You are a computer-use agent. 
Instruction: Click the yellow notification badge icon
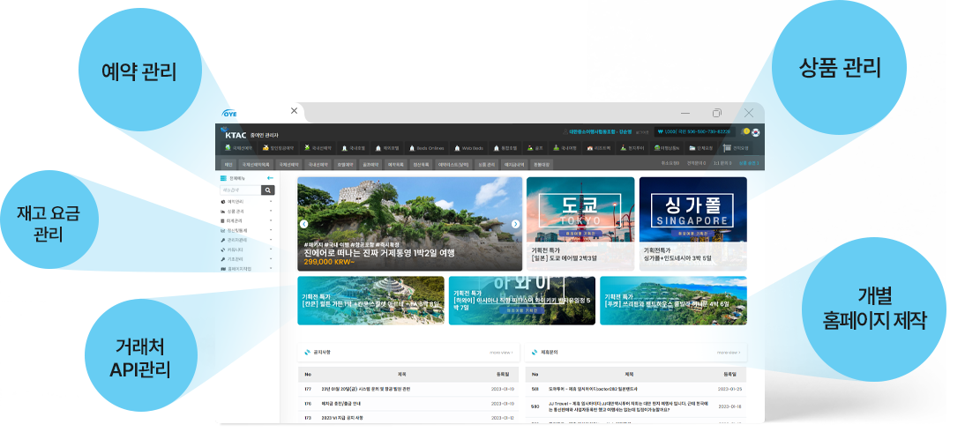pyautogui.click(x=745, y=132)
